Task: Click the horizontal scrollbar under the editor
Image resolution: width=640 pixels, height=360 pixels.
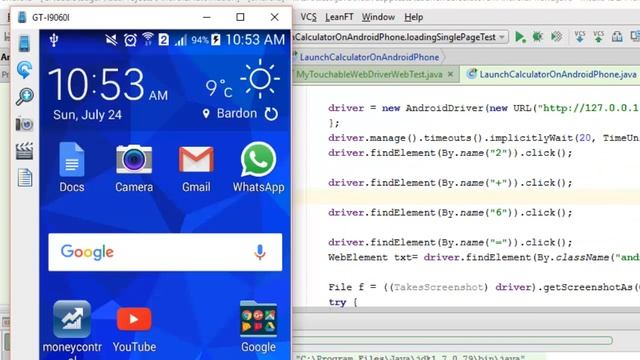Action: pyautogui.click(x=453, y=340)
